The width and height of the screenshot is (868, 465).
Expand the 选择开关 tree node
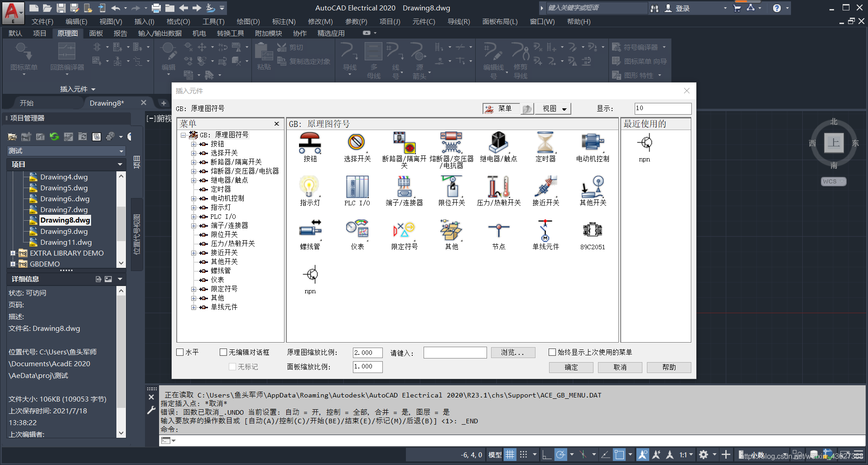pyautogui.click(x=193, y=153)
